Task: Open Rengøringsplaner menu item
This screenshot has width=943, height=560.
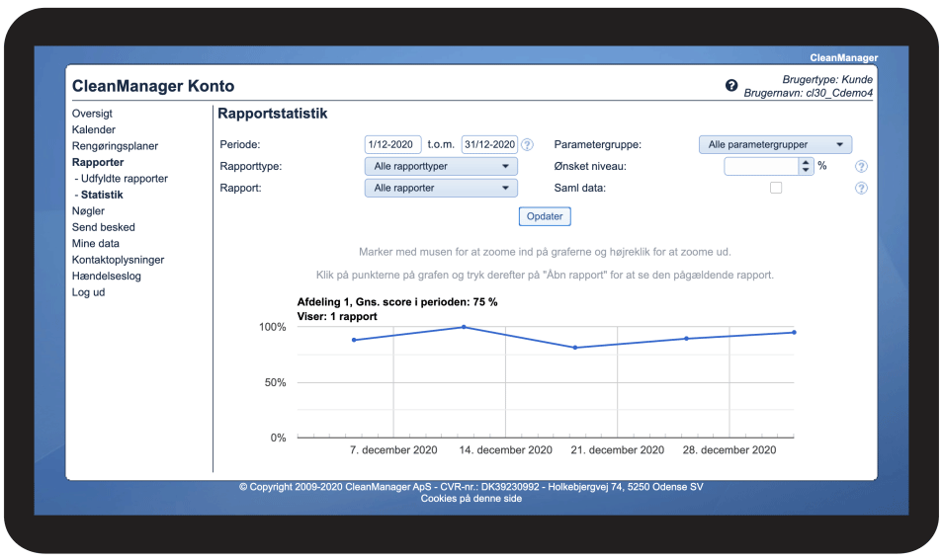Action: (x=115, y=146)
